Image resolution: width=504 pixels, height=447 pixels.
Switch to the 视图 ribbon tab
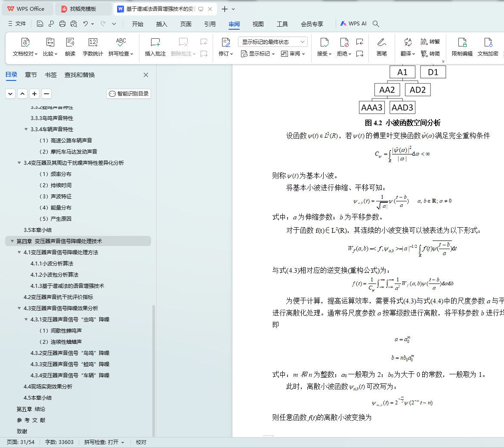258,24
